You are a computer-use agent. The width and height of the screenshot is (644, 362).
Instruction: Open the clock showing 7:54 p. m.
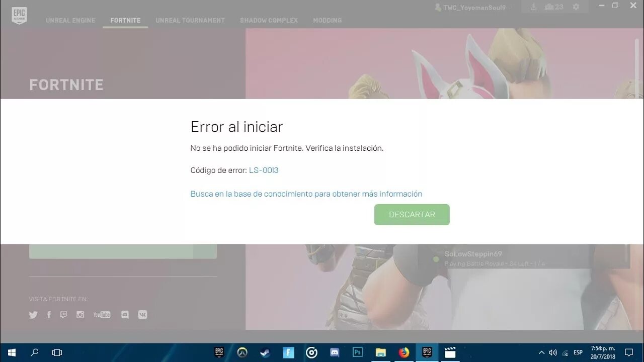(x=603, y=352)
